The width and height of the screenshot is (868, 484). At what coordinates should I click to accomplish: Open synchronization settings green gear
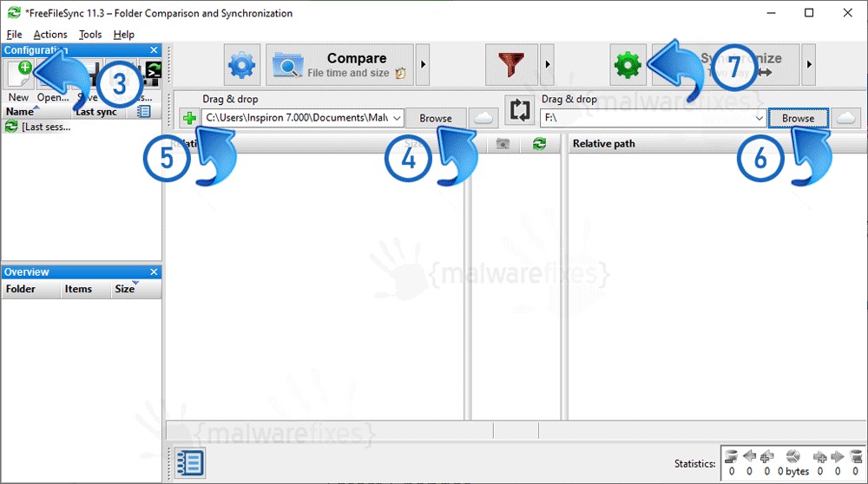point(628,65)
